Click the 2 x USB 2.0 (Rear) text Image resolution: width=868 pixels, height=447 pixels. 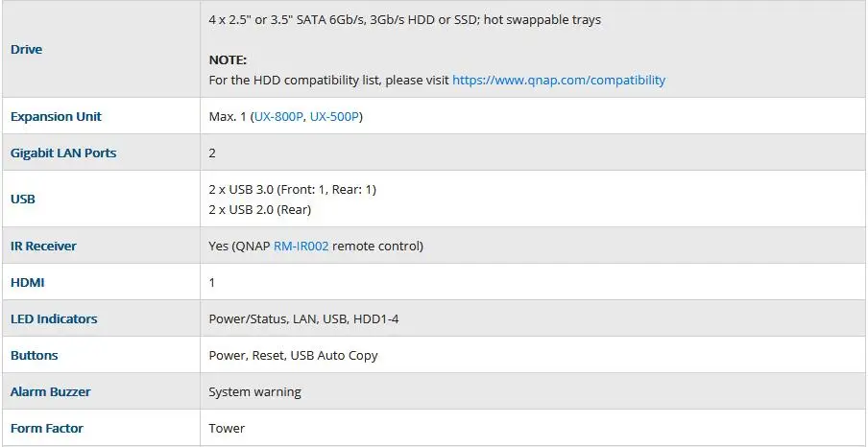tap(259, 210)
